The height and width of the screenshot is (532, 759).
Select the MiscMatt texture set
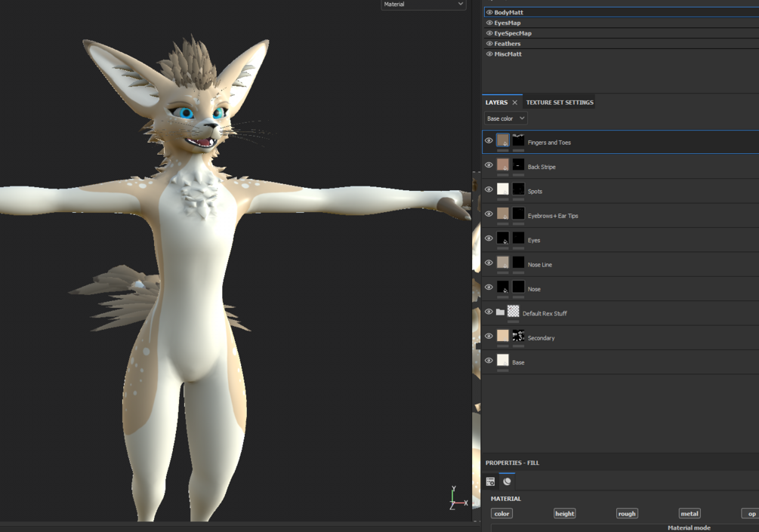621,54
